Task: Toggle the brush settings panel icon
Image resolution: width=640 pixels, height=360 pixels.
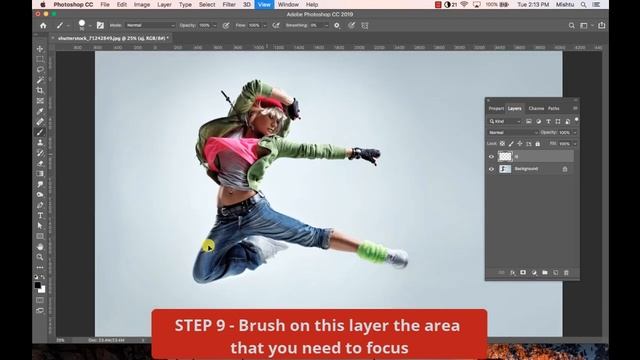Action: 100,25
